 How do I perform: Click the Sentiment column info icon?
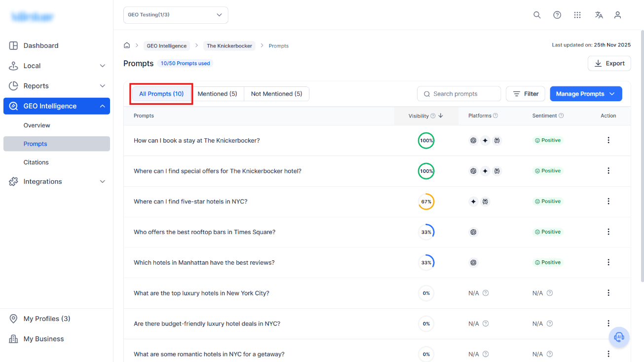pyautogui.click(x=561, y=116)
